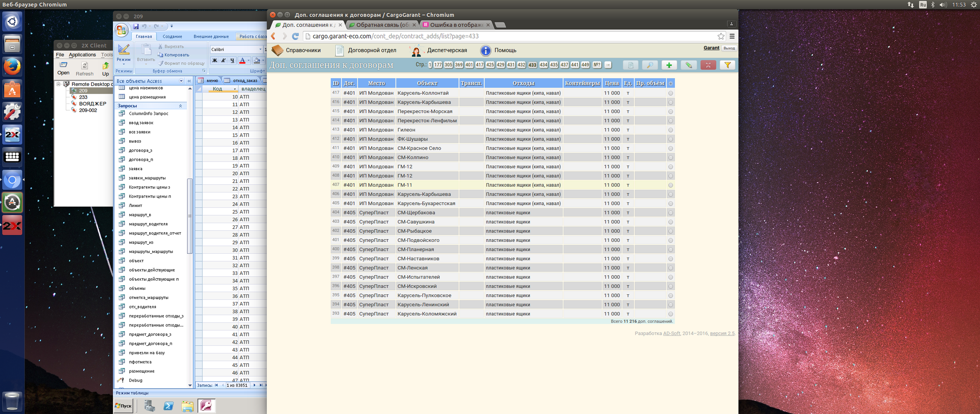Open Справочники section with book icon
Image resolution: width=980 pixels, height=414 pixels.
click(x=296, y=50)
